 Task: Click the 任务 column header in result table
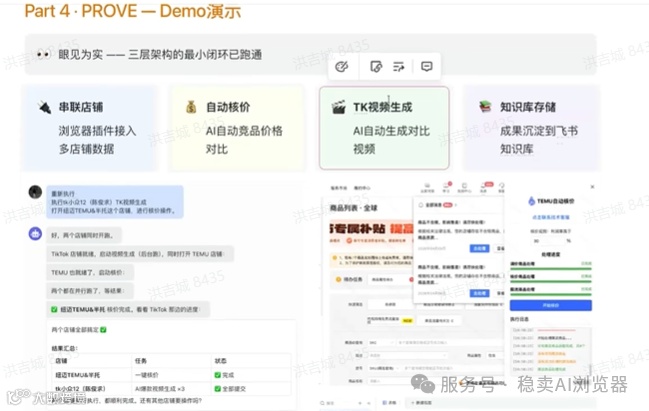(141, 361)
